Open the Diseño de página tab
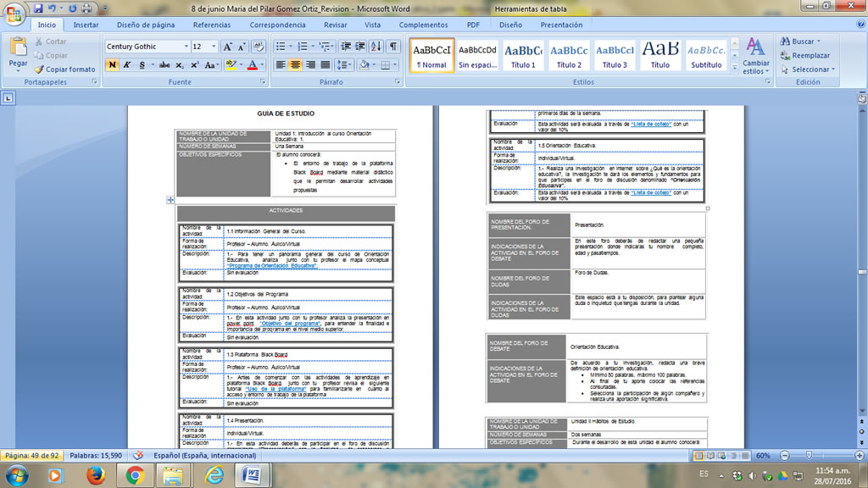The width and height of the screenshot is (868, 488). click(x=146, y=25)
